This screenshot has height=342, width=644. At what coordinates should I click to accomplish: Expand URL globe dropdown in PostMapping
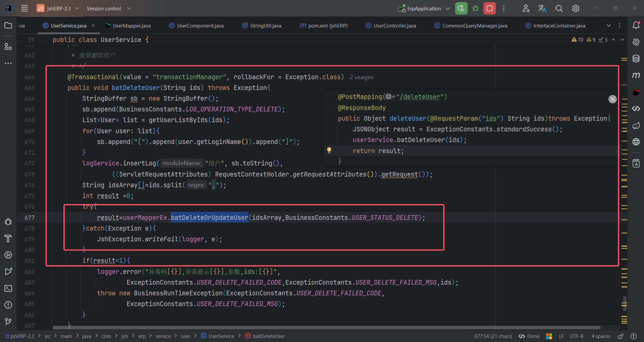click(x=390, y=97)
